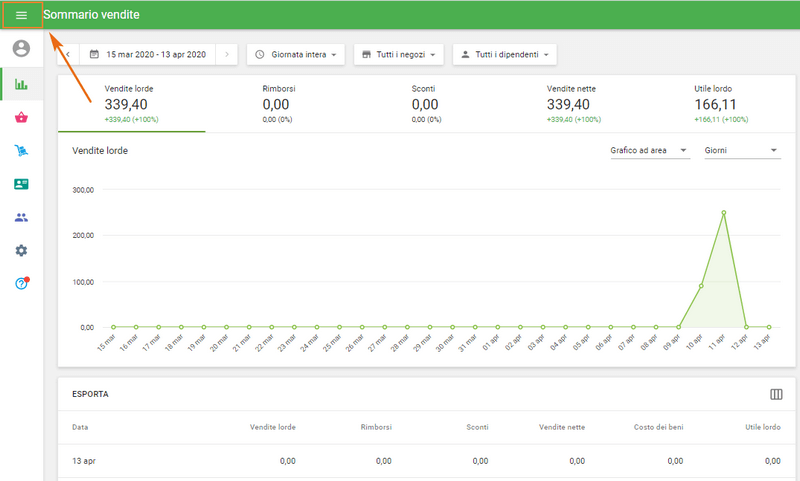Open the Inventory cart sidebar icon

21,151
